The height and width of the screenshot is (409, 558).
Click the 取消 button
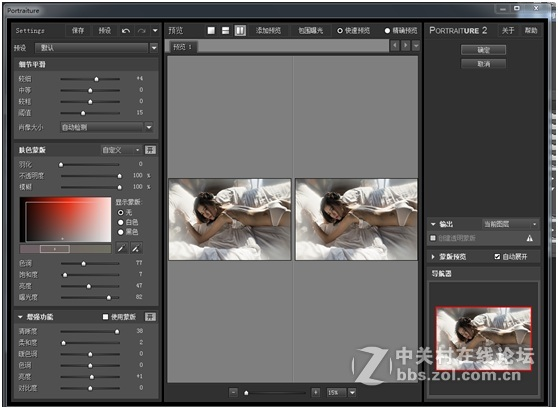(483, 64)
